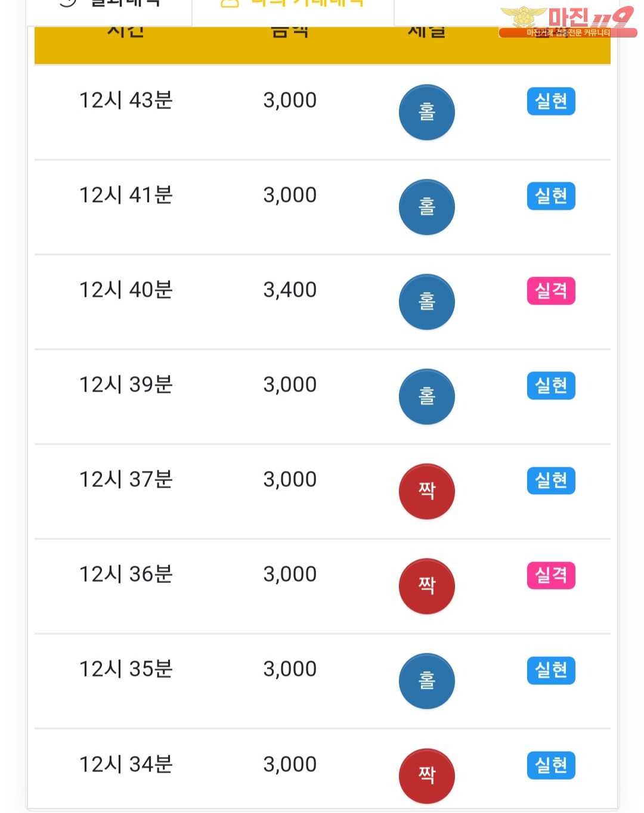Click the 3,400 amount in the 12시 40분 row
The width and height of the screenshot is (644, 813).
coord(290,290)
